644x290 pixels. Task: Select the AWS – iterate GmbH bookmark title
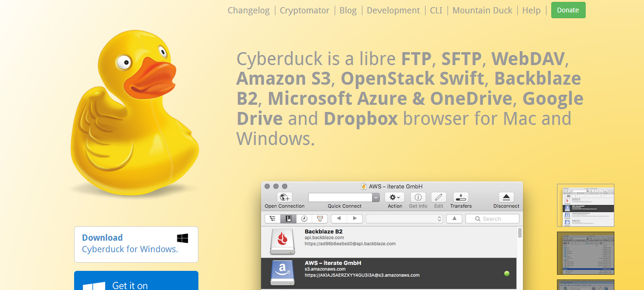(333, 263)
